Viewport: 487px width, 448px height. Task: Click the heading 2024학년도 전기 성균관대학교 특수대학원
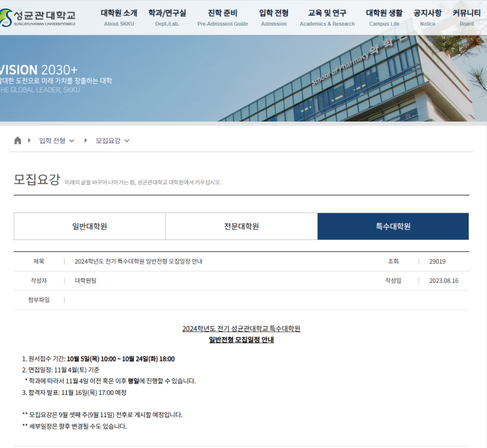(241, 329)
